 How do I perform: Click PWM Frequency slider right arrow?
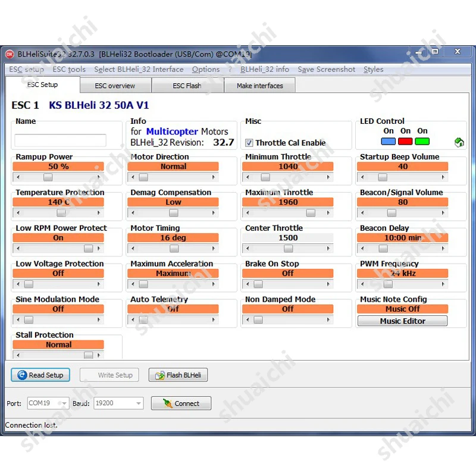coord(443,284)
